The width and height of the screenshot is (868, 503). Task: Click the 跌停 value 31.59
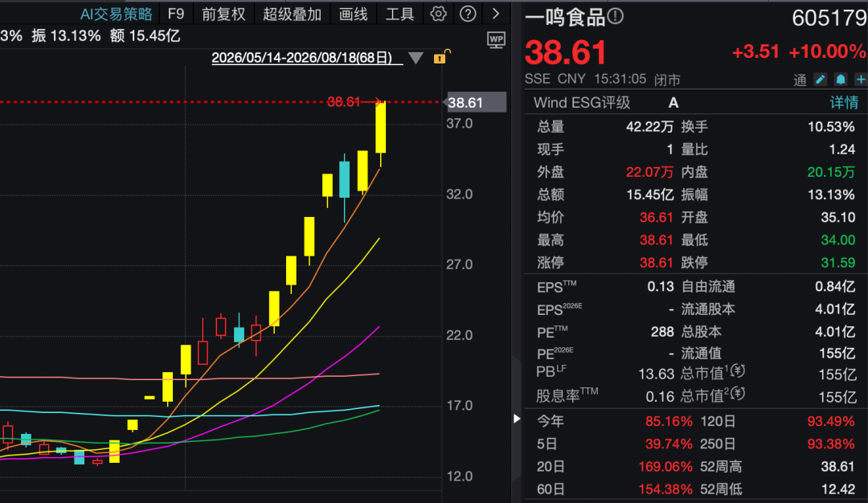click(x=838, y=262)
